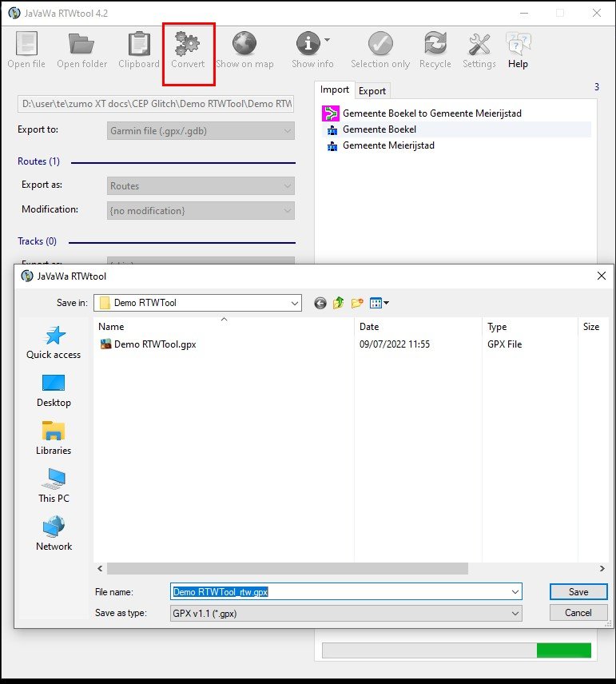The height and width of the screenshot is (684, 616).
Task: Click the waypoint icon next to Gemeente Meierijstad
Action: coord(332,146)
